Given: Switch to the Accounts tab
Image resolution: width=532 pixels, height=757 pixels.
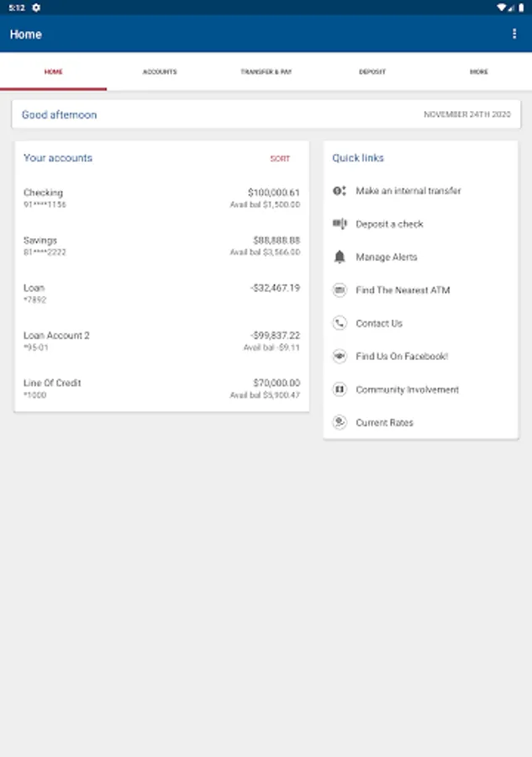Looking at the screenshot, I should tap(160, 72).
